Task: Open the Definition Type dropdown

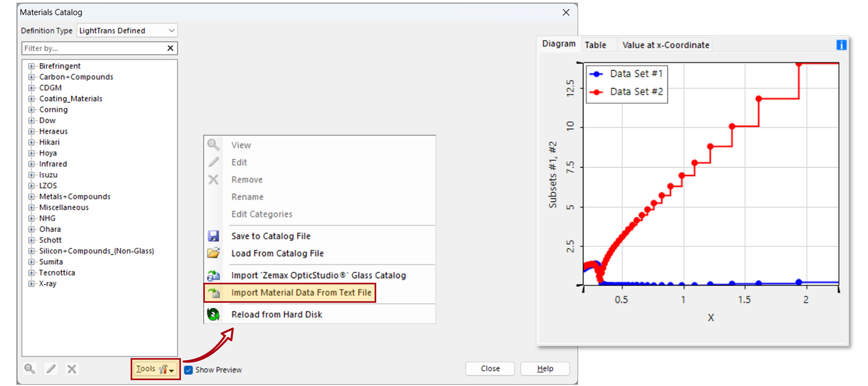Action: [x=172, y=30]
